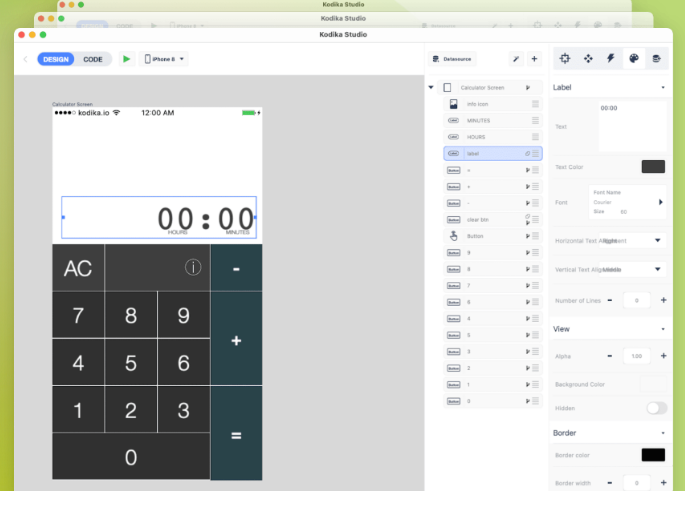
Task: Select the MINUTES label in the layer list
Action: coord(480,120)
